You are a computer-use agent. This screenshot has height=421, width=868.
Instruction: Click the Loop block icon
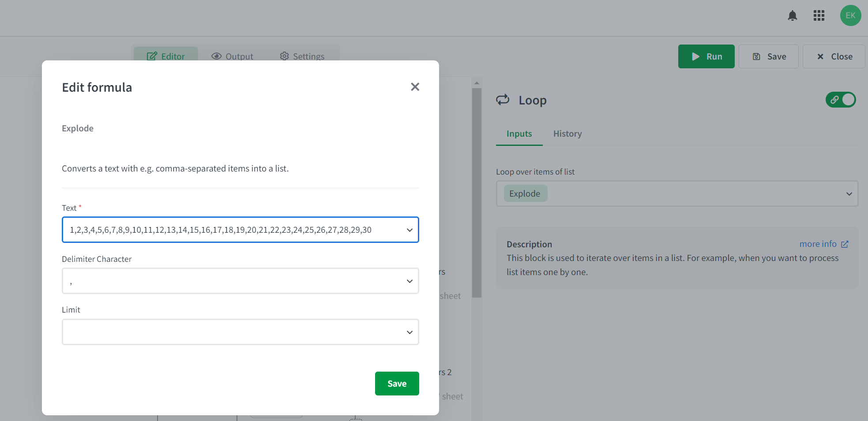pyautogui.click(x=503, y=100)
